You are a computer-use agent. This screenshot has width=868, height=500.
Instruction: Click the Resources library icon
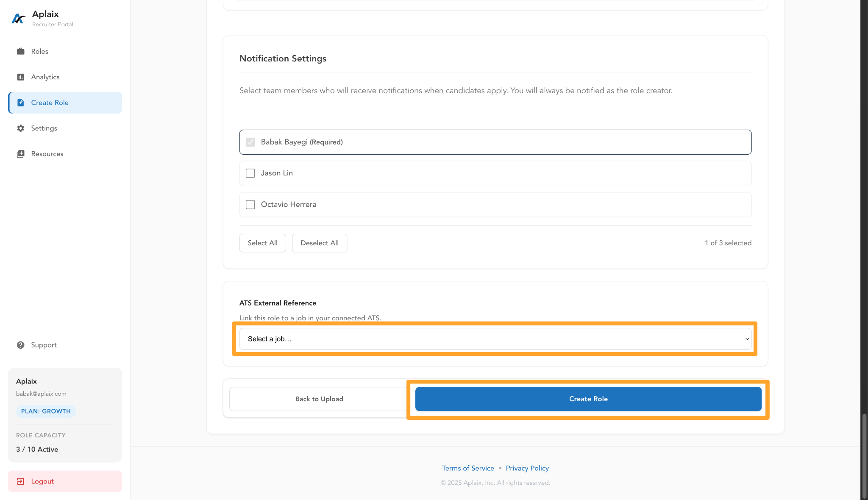tap(20, 154)
